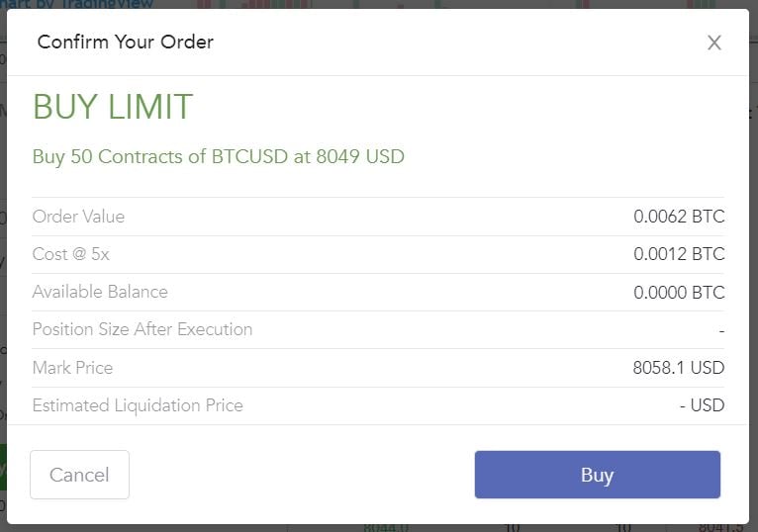Close the Confirm Your Order dialog
758x532 pixels.
coord(713,43)
